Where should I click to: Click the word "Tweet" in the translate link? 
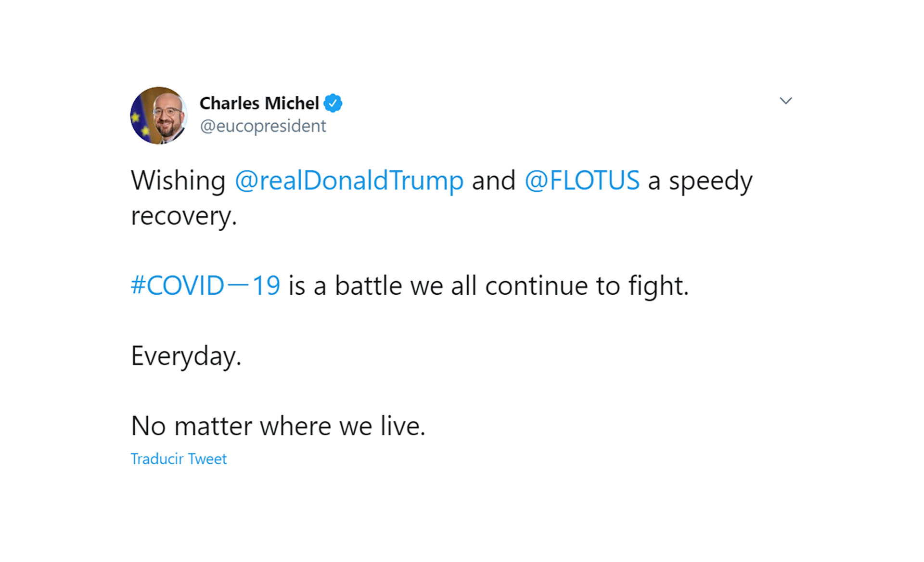(x=207, y=459)
